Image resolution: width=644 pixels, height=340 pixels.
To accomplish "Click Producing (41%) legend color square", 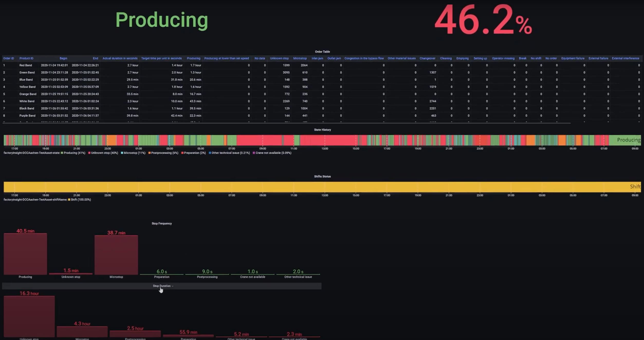I will pyautogui.click(x=62, y=153).
